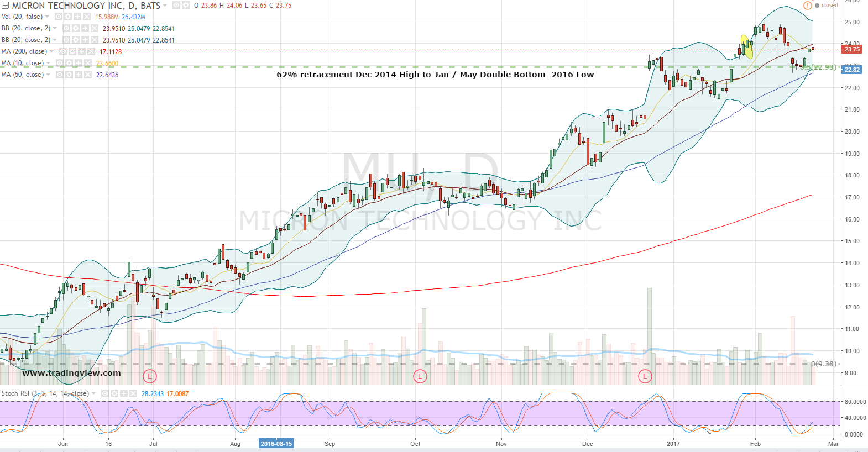The width and height of the screenshot is (868, 452).
Task: Remove the upper BB (20, close, 2) indicator
Action: pos(95,28)
